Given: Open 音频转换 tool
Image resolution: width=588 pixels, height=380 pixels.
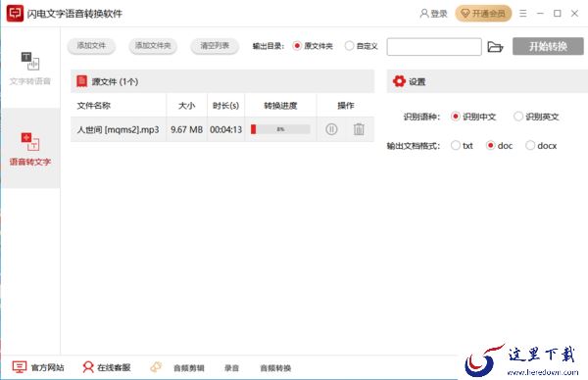Looking at the screenshot, I should [x=275, y=368].
